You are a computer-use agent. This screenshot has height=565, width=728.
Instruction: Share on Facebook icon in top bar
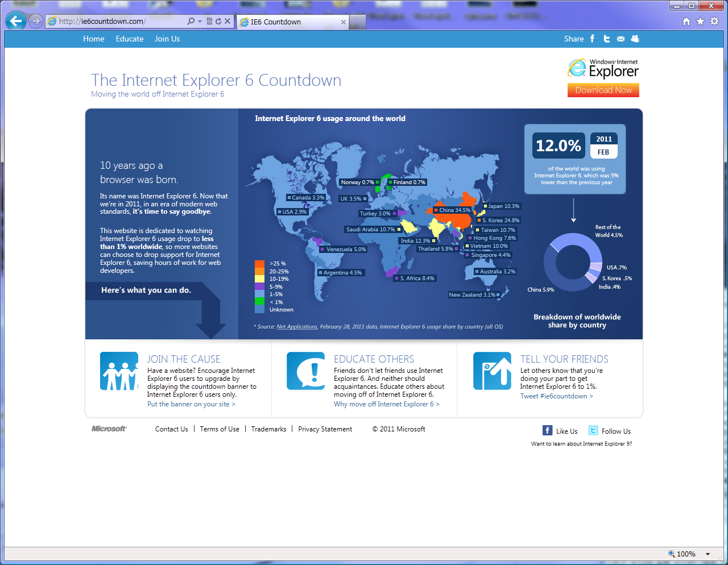[x=592, y=39]
